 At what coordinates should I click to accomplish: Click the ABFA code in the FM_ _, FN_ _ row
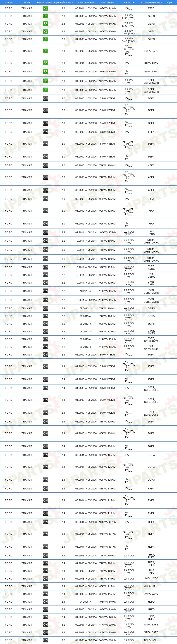pos(151,190)
